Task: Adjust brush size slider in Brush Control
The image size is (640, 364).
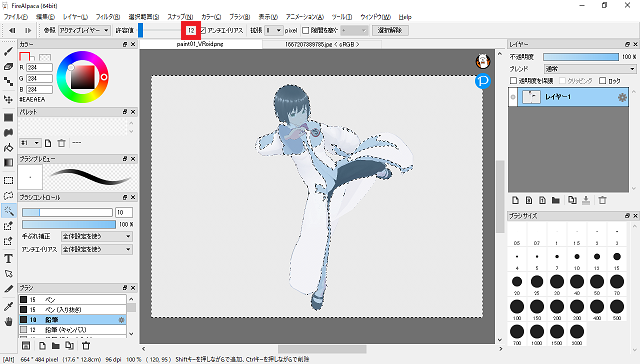Action: (67, 212)
